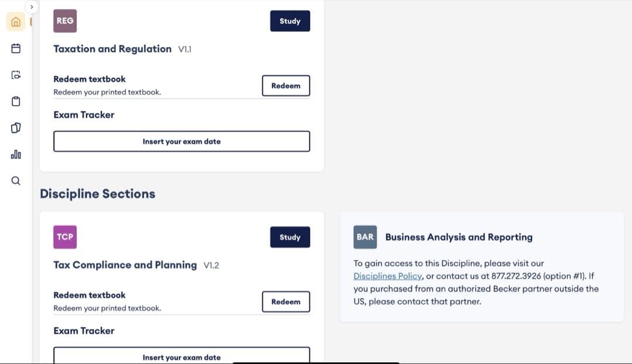
Task: Click the purple TCP badge
Action: click(x=64, y=236)
